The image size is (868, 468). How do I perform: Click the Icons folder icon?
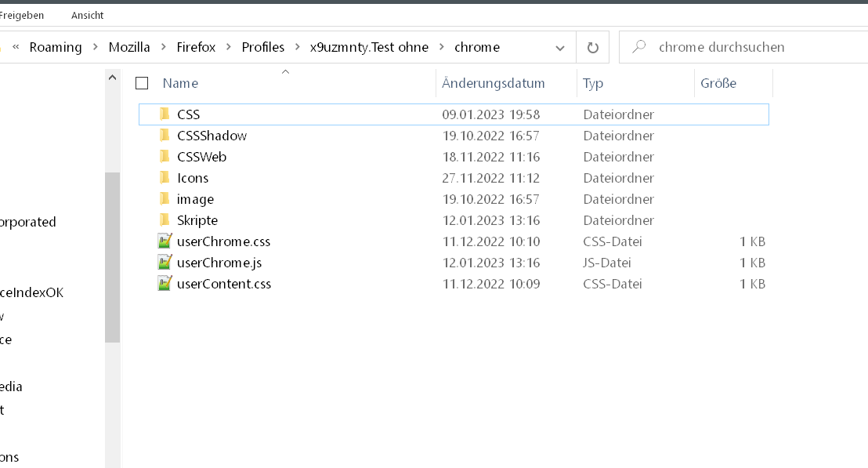click(x=165, y=178)
